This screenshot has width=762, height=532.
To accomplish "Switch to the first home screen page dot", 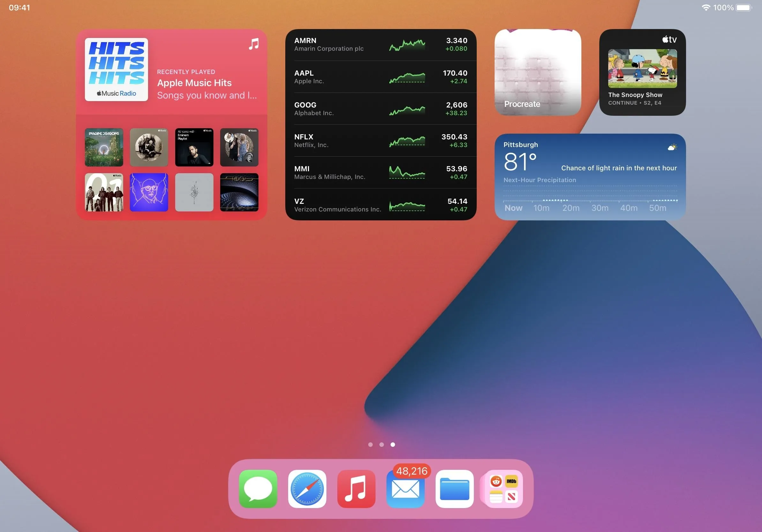I will click(370, 444).
